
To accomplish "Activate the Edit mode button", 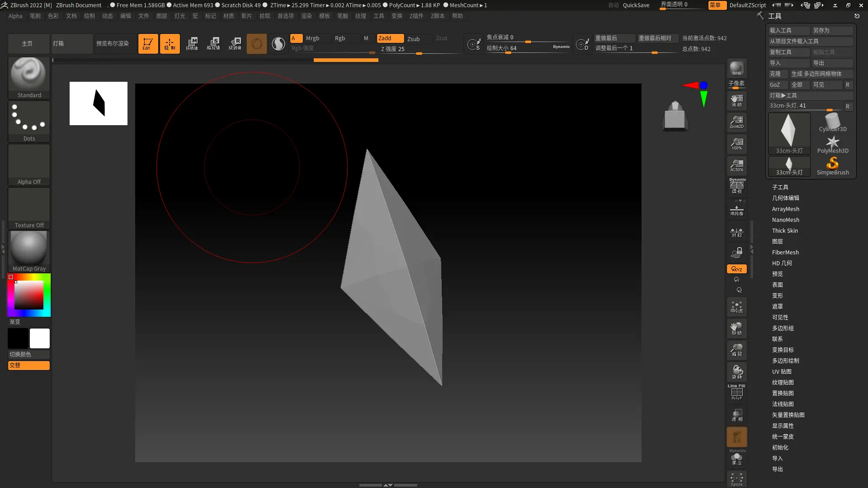I will (x=148, y=44).
